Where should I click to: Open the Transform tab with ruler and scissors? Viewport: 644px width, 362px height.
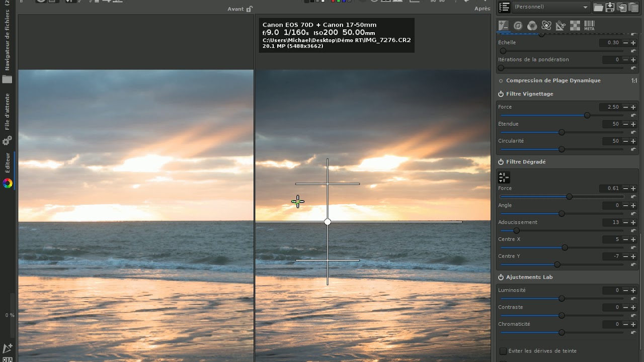tap(561, 26)
